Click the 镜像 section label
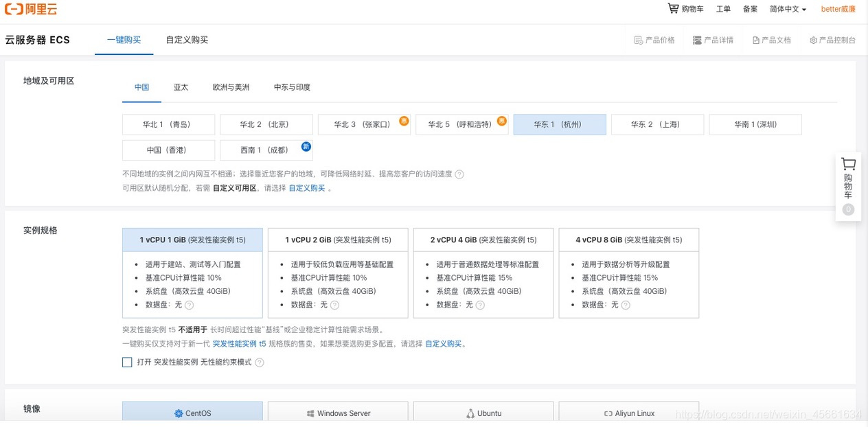Screen dimensions: 868x427 32,408
